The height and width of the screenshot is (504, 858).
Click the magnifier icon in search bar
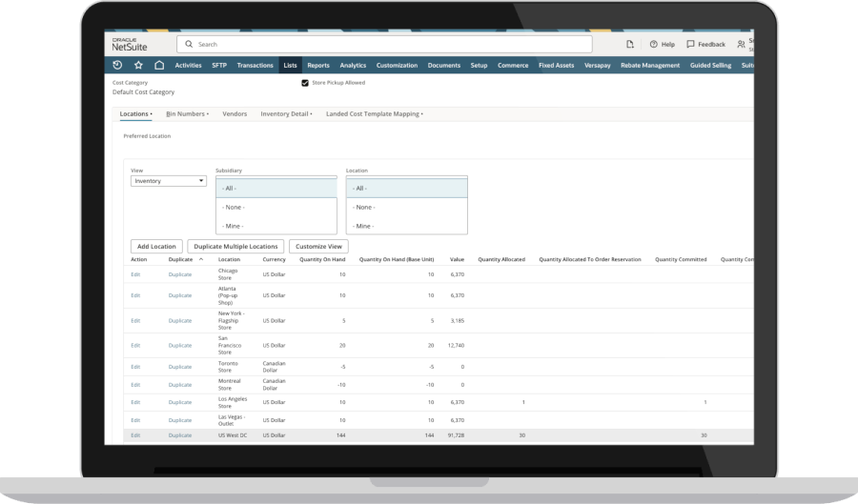click(x=189, y=44)
